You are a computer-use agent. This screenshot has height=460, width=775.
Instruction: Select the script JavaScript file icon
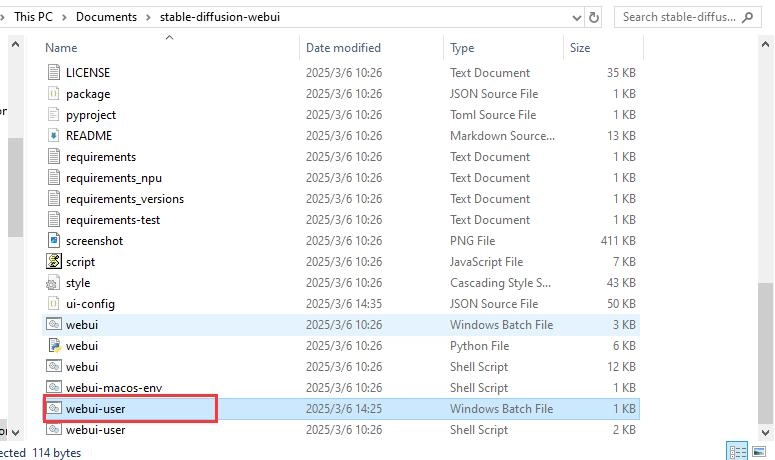pos(54,262)
